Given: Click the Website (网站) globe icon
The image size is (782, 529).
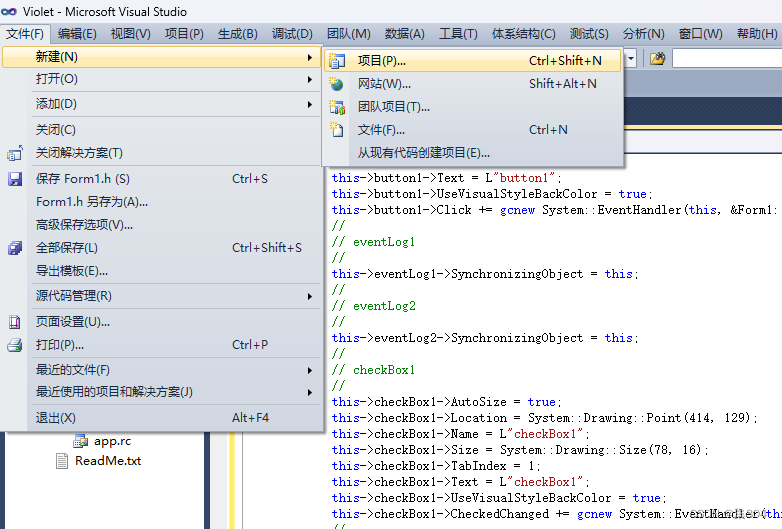Looking at the screenshot, I should coord(337,84).
